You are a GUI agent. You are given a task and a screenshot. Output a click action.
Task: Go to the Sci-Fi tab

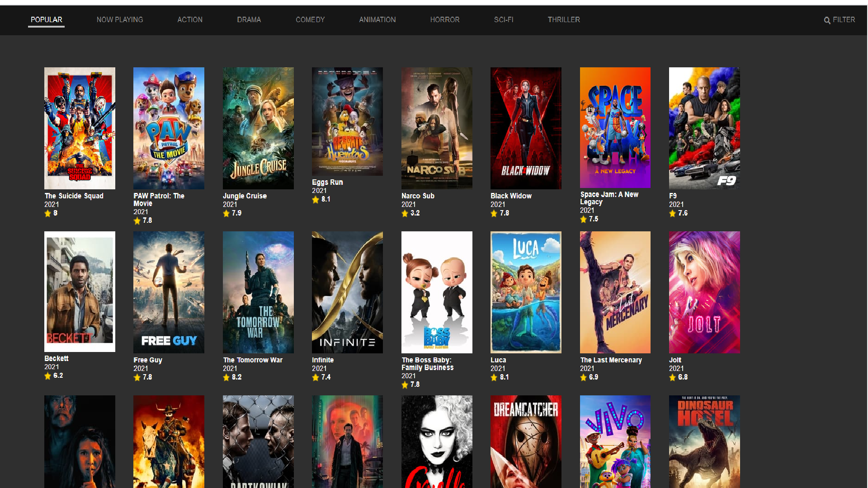tap(503, 20)
